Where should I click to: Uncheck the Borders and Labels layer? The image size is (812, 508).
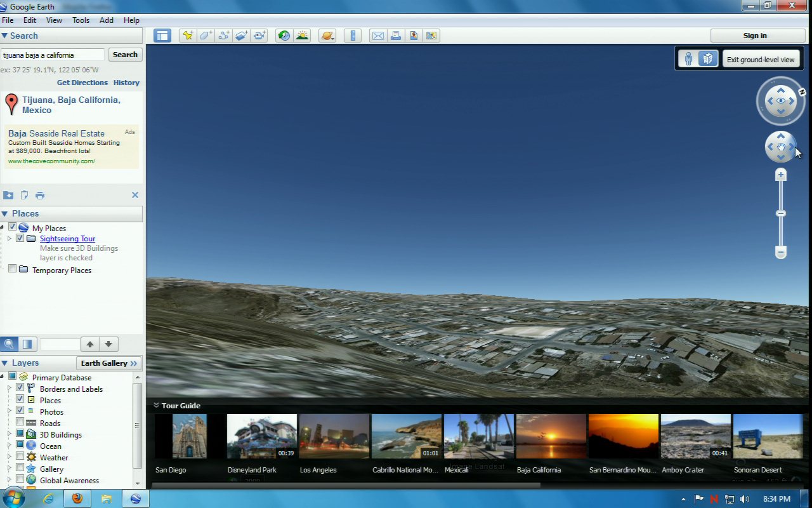(x=20, y=389)
